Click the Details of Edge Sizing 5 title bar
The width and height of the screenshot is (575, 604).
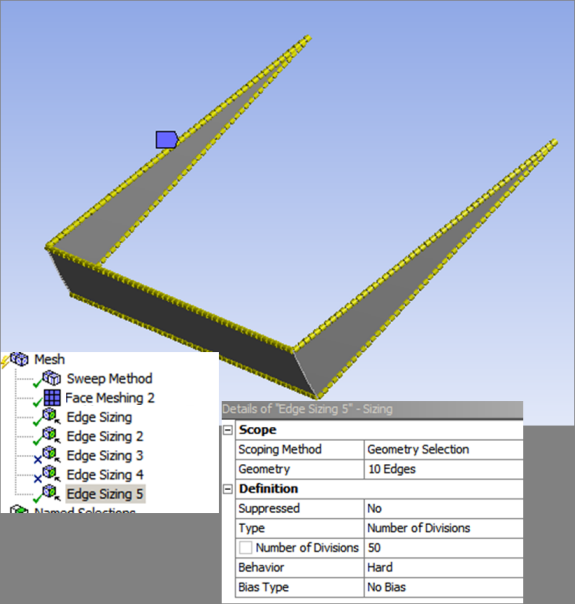372,409
